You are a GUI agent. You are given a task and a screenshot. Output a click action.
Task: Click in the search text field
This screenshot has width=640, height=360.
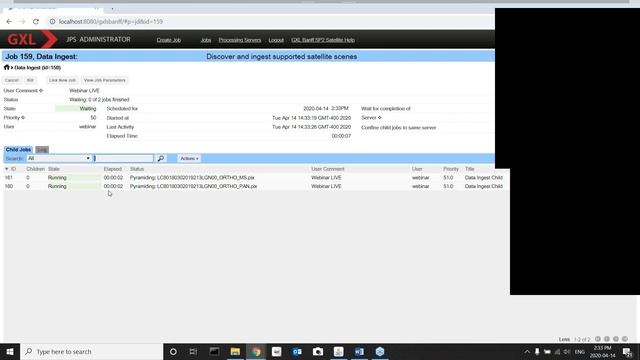point(123,158)
